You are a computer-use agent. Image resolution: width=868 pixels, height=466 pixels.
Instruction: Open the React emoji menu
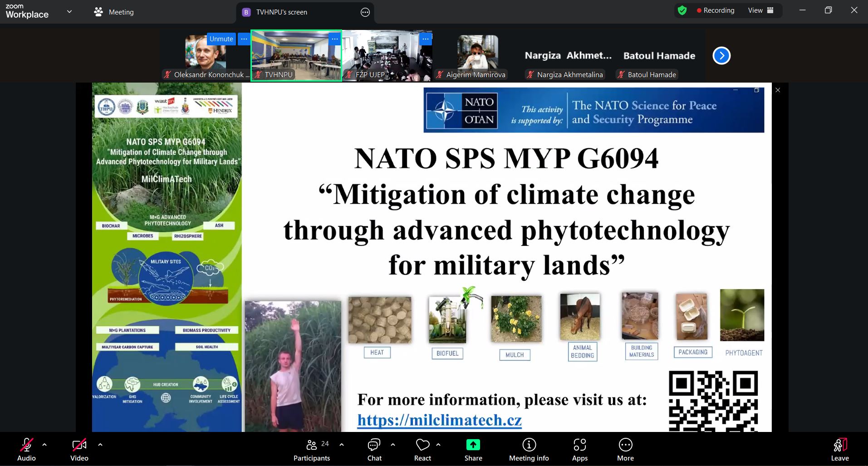(x=422, y=450)
